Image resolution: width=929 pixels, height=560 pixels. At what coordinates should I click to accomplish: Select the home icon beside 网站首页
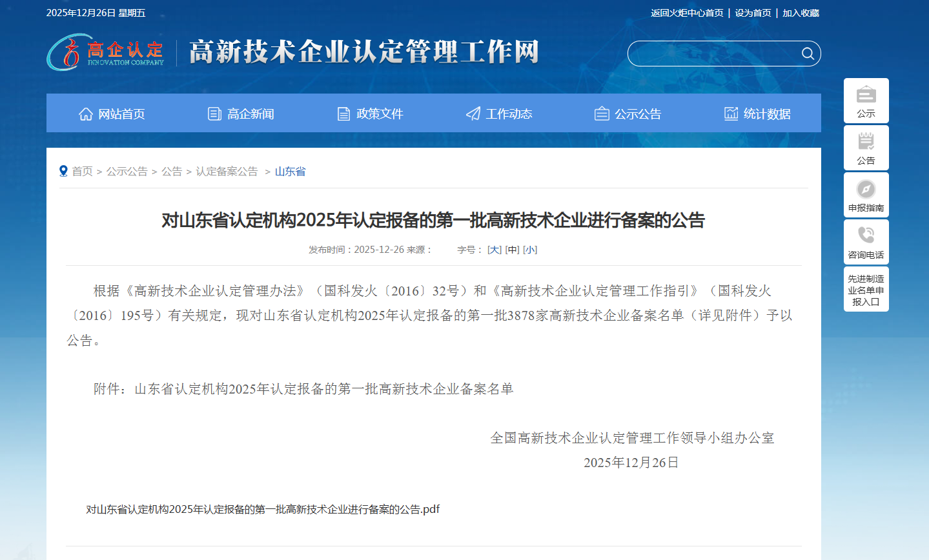click(x=85, y=113)
